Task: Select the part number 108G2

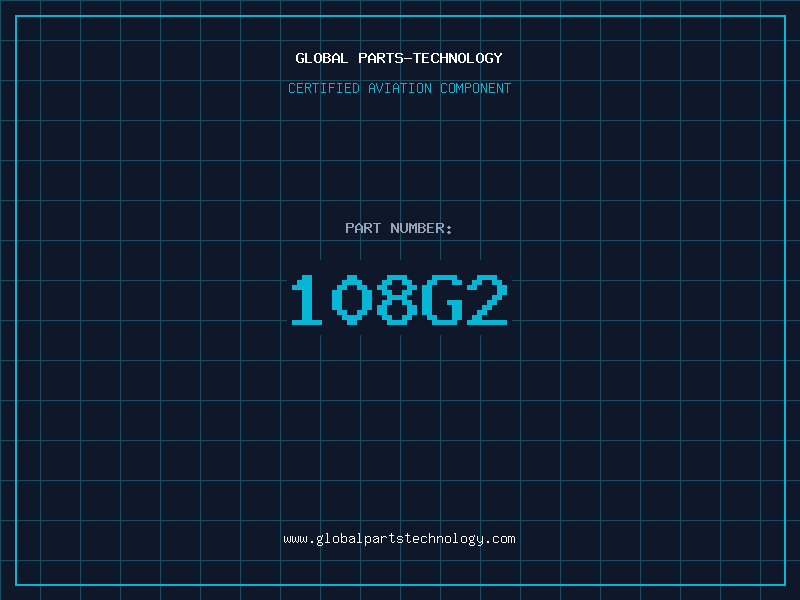Action: (x=399, y=299)
